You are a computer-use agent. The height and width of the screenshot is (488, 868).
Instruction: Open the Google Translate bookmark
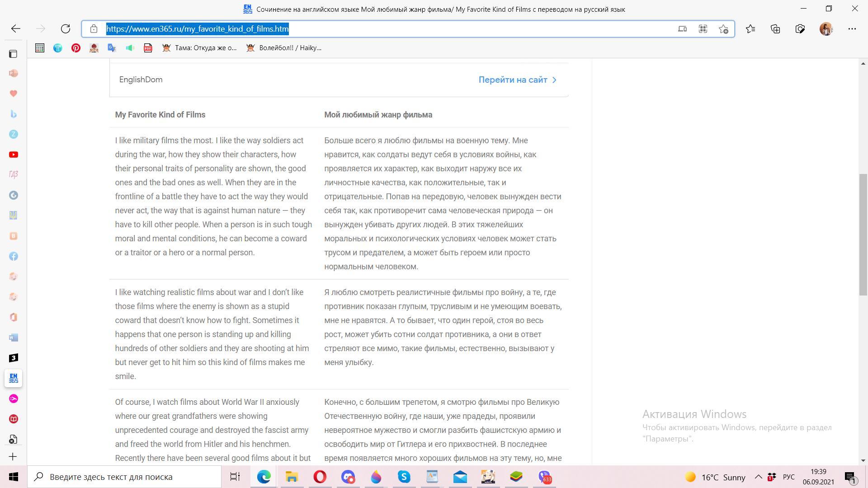(112, 48)
